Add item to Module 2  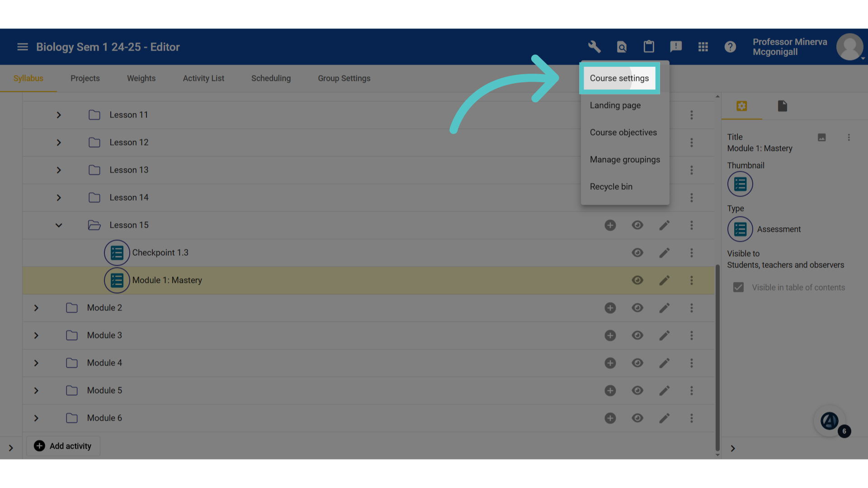tap(610, 308)
